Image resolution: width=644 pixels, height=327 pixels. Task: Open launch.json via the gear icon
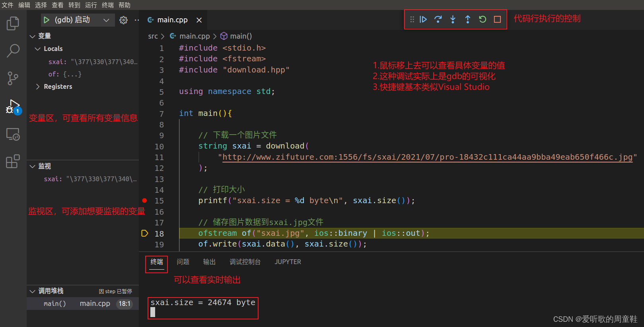tap(124, 20)
